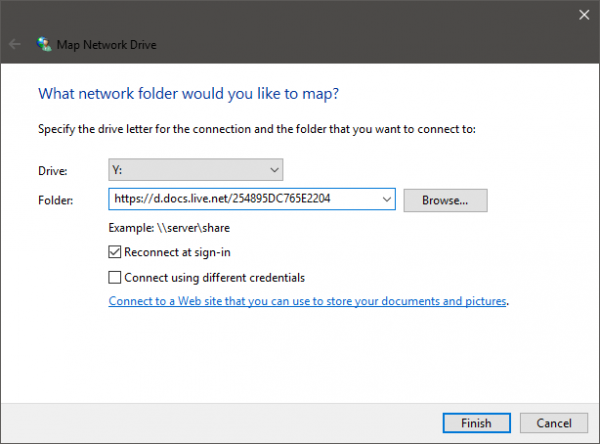Expand the Folder history dropdown arrow
This screenshot has width=600, height=444.
[386, 199]
